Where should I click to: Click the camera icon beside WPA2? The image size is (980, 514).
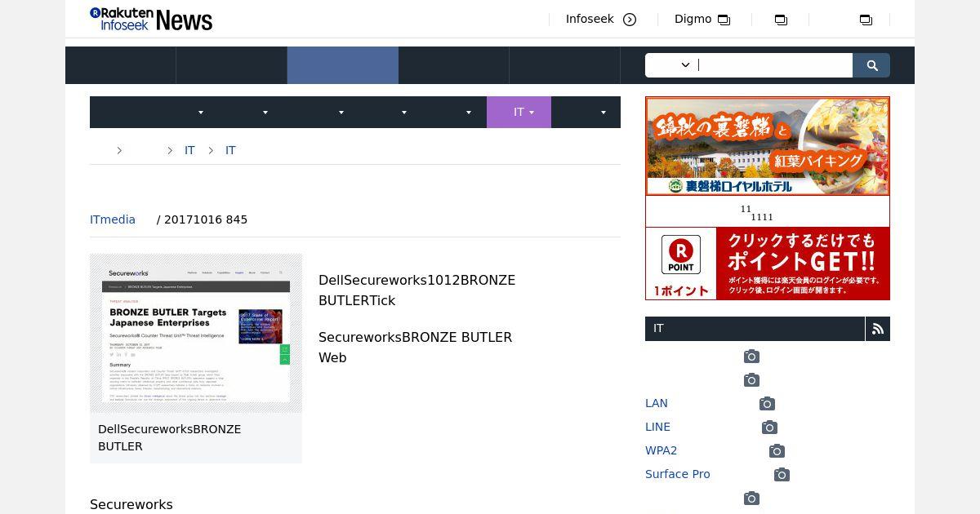777,451
